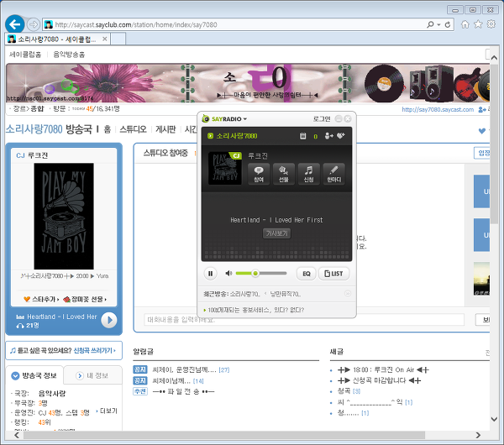Open the 스튜디오 menu item
The height and width of the screenshot is (445, 504).
133,129
